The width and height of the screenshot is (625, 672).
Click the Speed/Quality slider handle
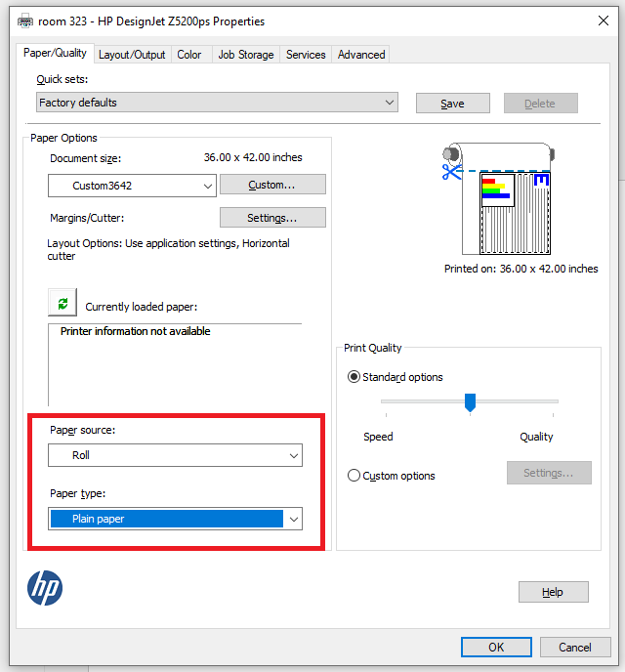(x=470, y=401)
